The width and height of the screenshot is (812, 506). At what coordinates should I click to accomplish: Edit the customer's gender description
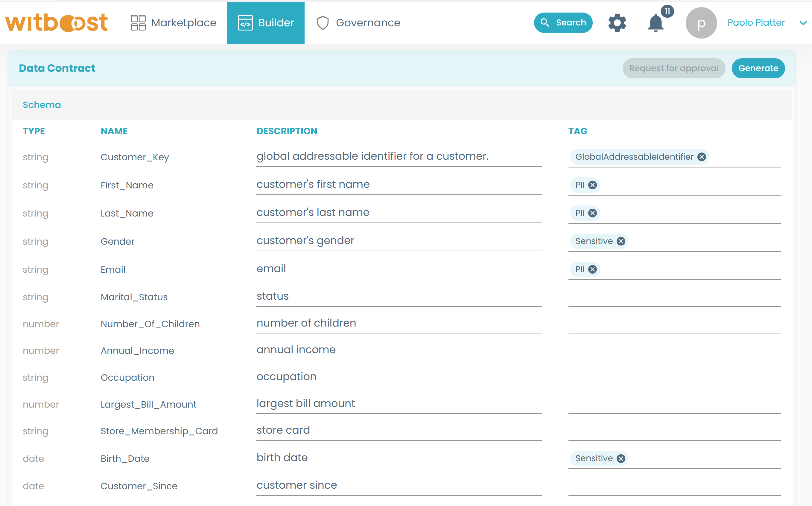click(399, 241)
